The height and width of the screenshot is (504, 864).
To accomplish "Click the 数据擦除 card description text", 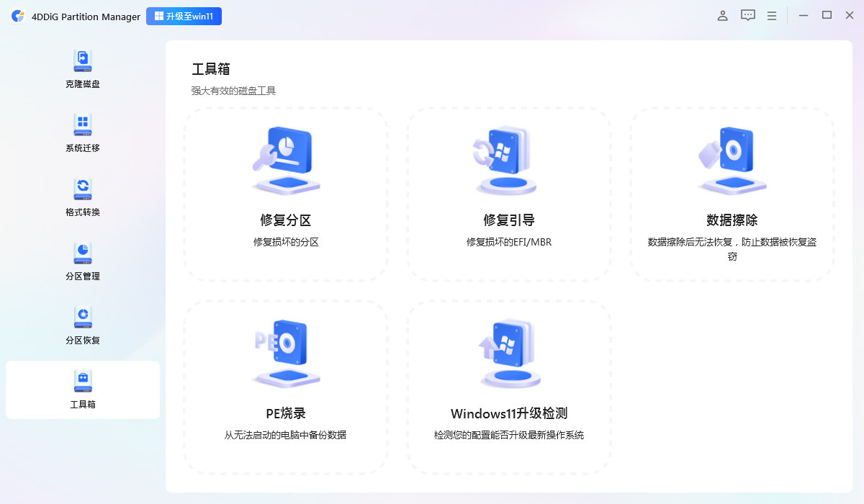I will click(732, 249).
